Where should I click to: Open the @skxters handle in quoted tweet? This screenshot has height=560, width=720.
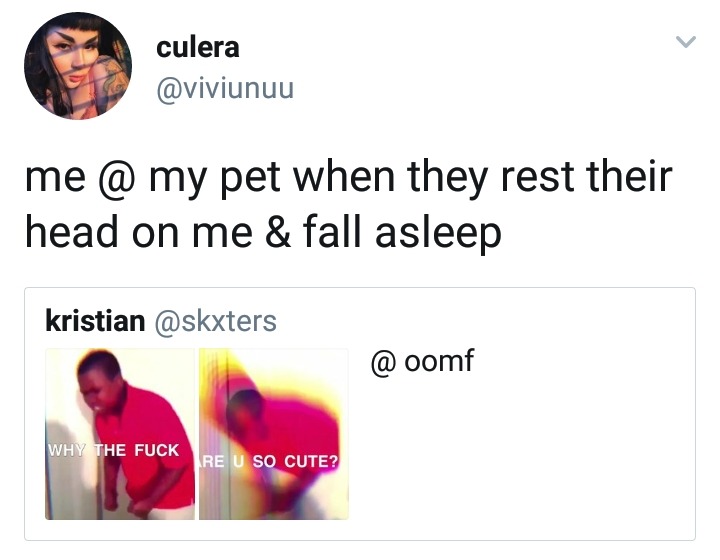click(214, 321)
